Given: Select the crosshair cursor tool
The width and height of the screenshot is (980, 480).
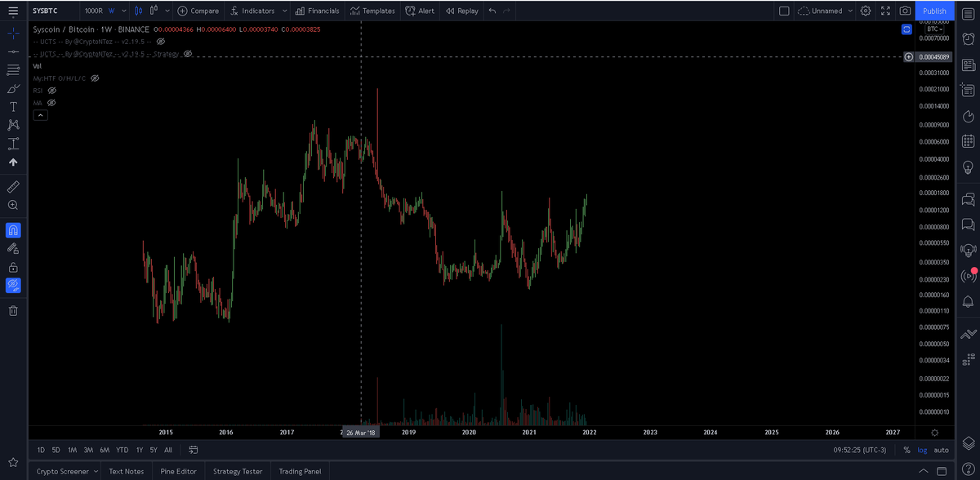Looking at the screenshot, I should tap(13, 33).
